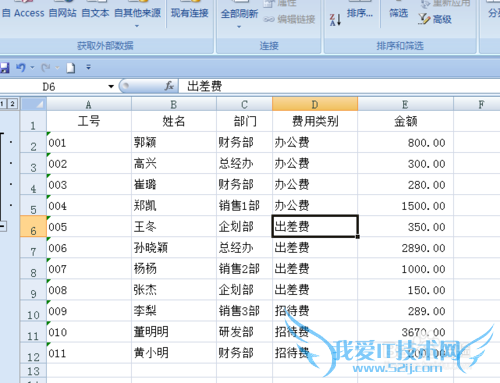This screenshot has height=383, width=500.
Task: Select column F header
Action: pyautogui.click(x=477, y=104)
